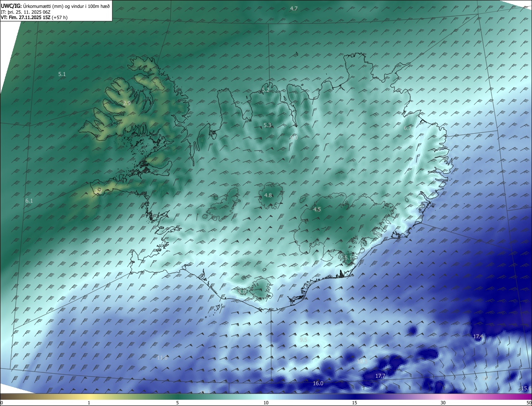Click the 11.6 value in the southwest sea
Image resolution: width=532 pixels, height=406 pixels.
[162, 357]
